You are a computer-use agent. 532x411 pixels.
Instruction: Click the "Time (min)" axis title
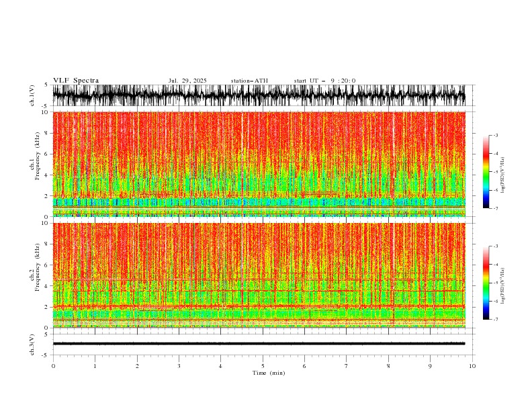[x=269, y=373]
